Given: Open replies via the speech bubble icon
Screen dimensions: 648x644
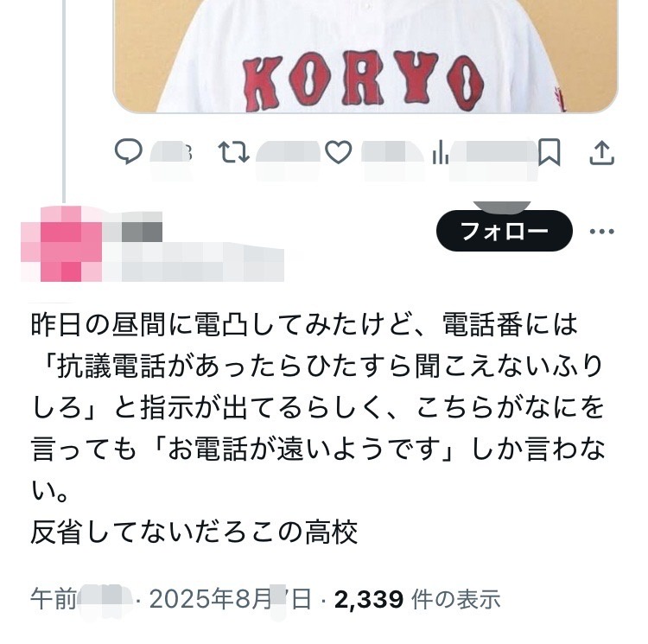Looking at the screenshot, I should coord(128,151).
